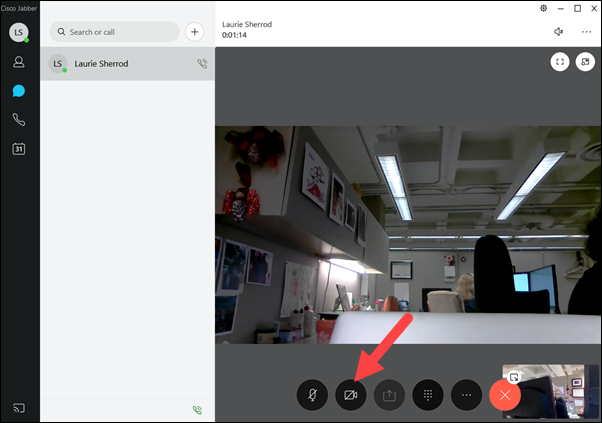
Task: Click the Laurie Sherrod call header name
Action: click(x=247, y=24)
